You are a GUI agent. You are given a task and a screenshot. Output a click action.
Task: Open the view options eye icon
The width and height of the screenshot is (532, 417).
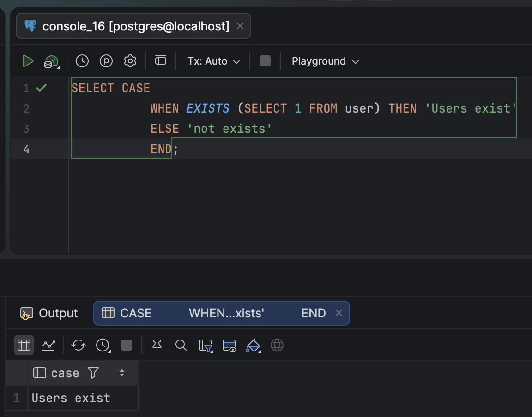tap(229, 346)
